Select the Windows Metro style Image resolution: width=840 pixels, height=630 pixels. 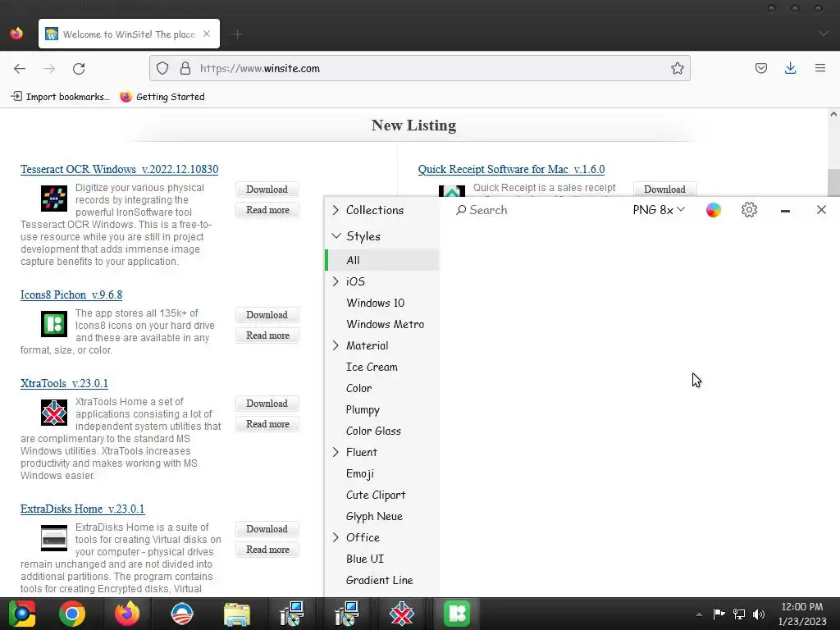(x=382, y=324)
